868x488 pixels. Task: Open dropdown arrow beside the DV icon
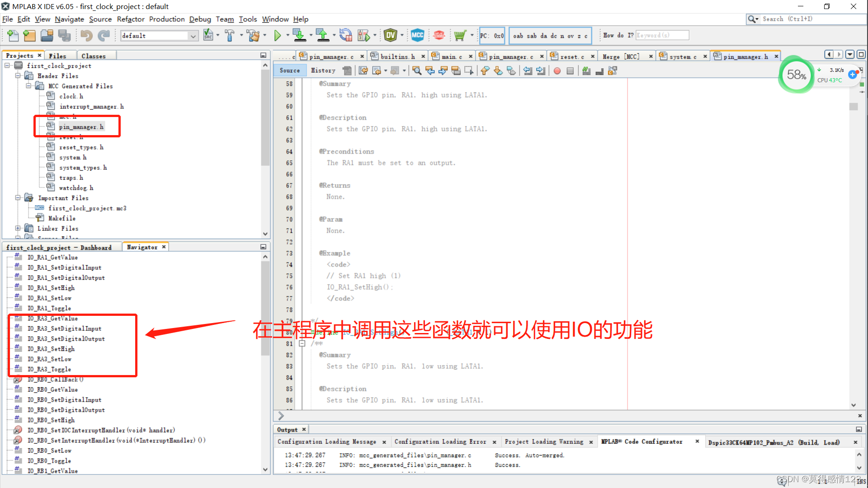click(x=401, y=35)
